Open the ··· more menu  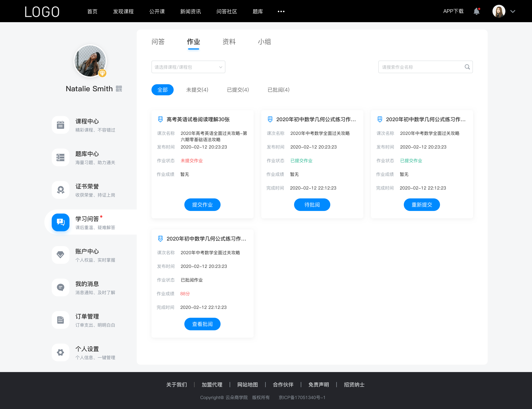tap(282, 11)
